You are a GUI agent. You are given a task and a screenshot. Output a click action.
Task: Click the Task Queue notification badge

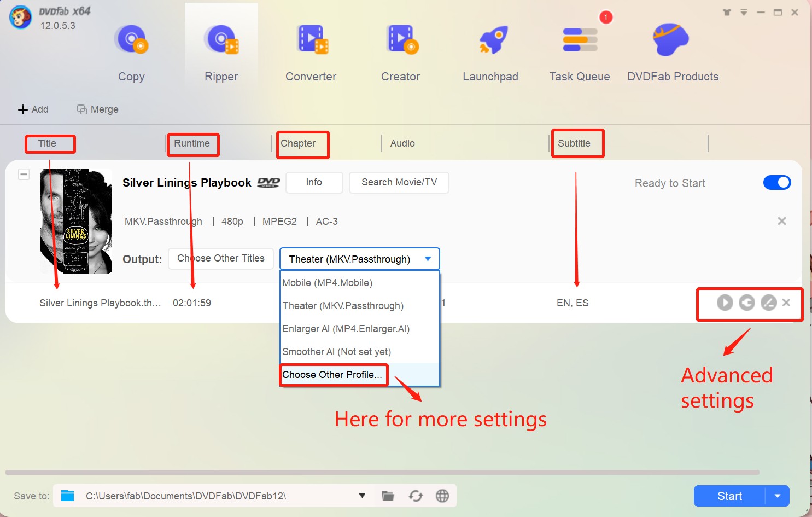point(606,18)
